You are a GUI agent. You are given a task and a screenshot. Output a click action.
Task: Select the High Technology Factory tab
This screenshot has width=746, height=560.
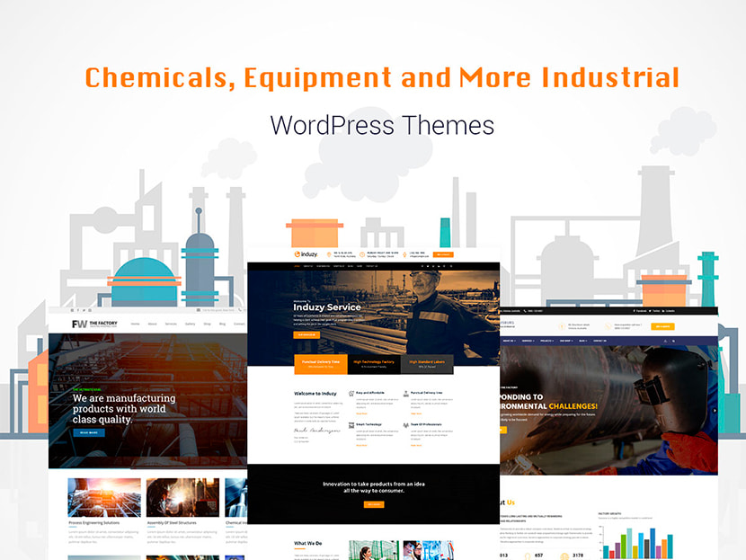pyautogui.click(x=374, y=364)
